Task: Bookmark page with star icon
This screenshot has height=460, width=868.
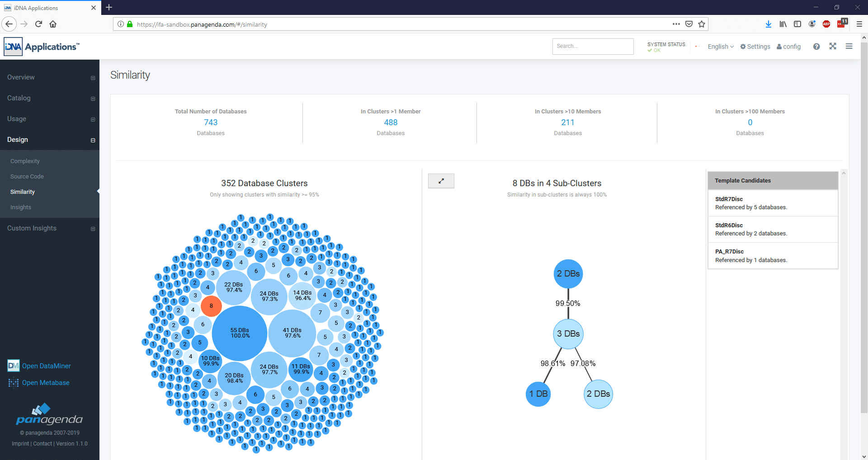Action: 702,24
